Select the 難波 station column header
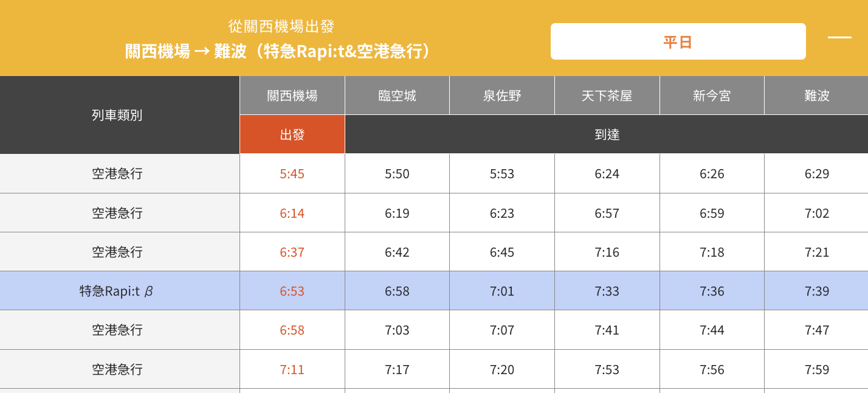Viewport: 868px width, 393px height. [816, 95]
